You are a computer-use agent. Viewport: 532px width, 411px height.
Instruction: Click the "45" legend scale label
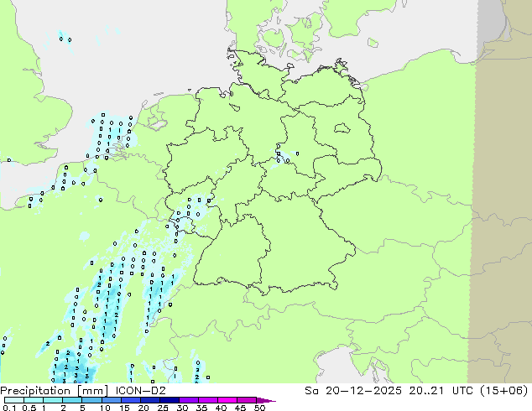point(240,408)
